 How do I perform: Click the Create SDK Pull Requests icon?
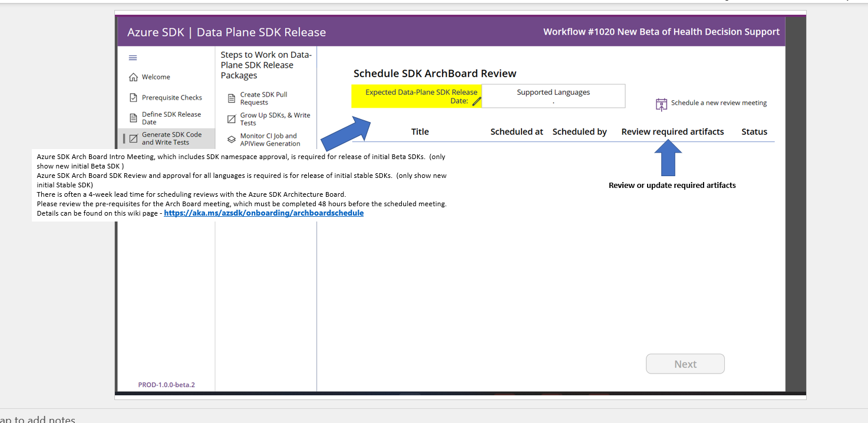point(231,98)
